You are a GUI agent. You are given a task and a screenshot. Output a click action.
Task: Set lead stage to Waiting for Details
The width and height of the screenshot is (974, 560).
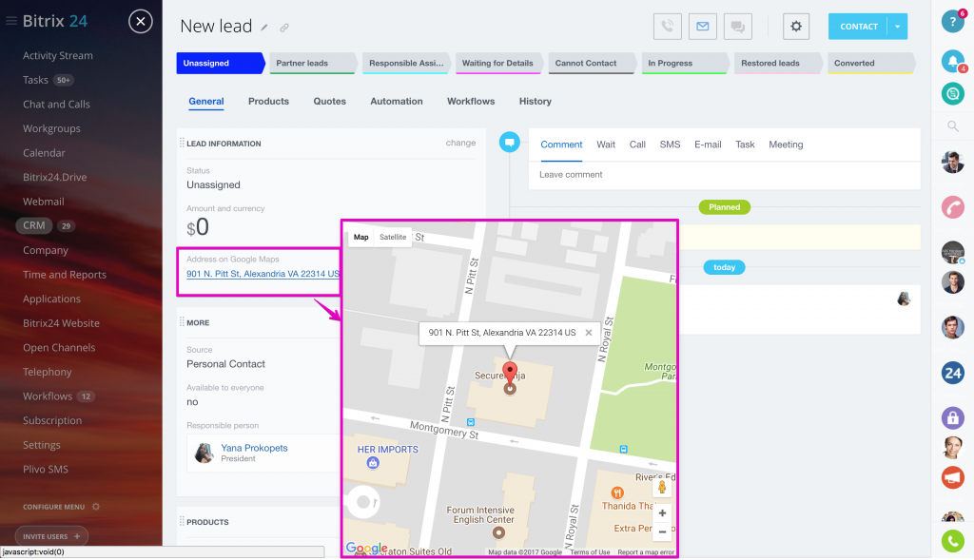click(x=498, y=64)
